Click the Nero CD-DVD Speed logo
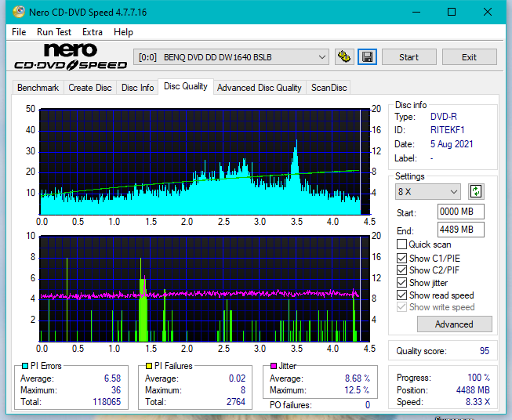 click(x=71, y=56)
